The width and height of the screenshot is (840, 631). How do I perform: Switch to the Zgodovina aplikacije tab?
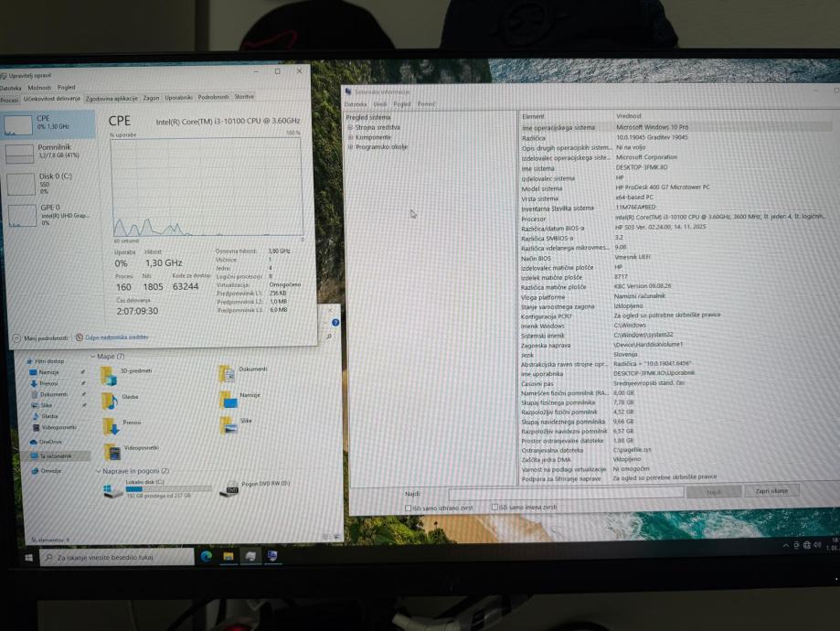[112, 99]
